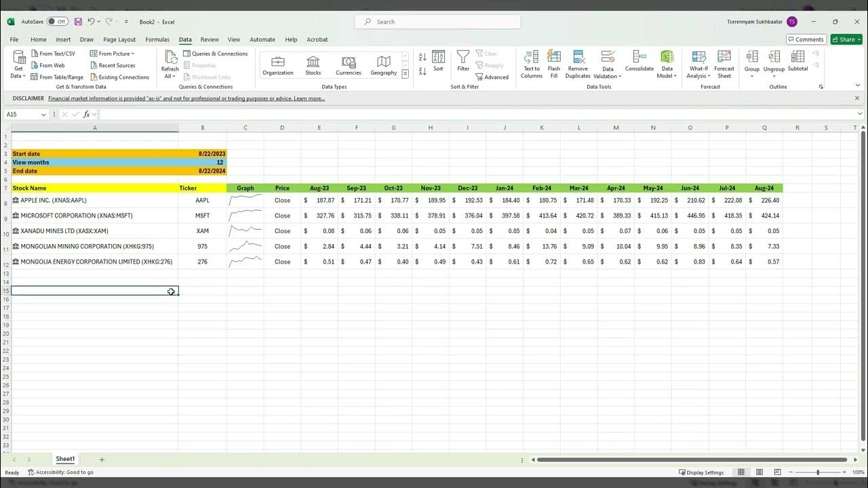Click the zoom slider

click(818, 472)
